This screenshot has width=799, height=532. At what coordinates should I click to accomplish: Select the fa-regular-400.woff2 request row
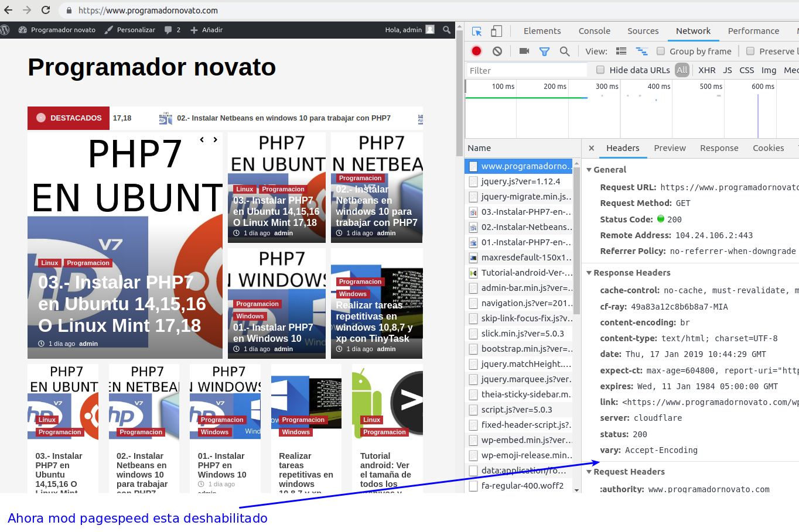pos(519,486)
